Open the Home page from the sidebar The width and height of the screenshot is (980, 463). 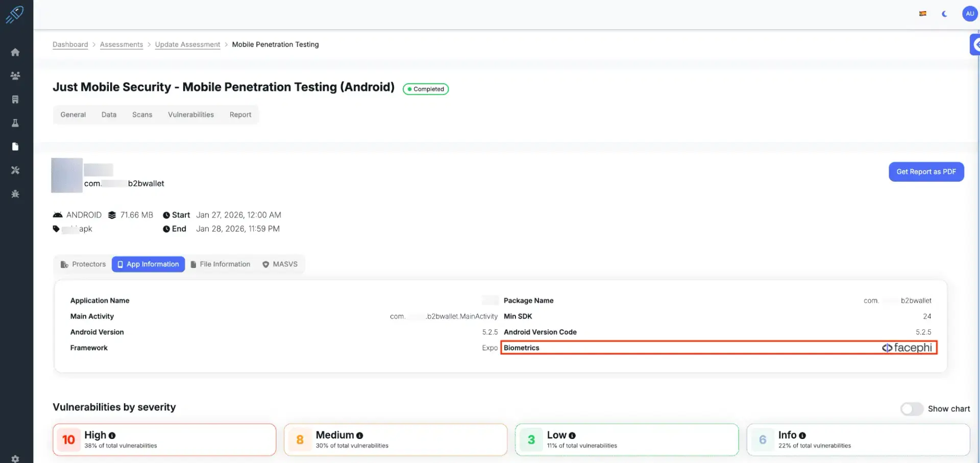[15, 52]
